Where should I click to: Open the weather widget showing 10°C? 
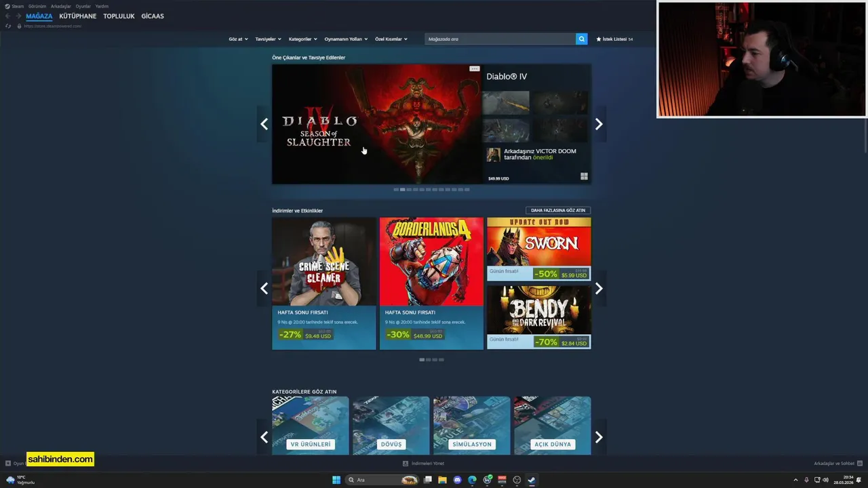point(20,480)
